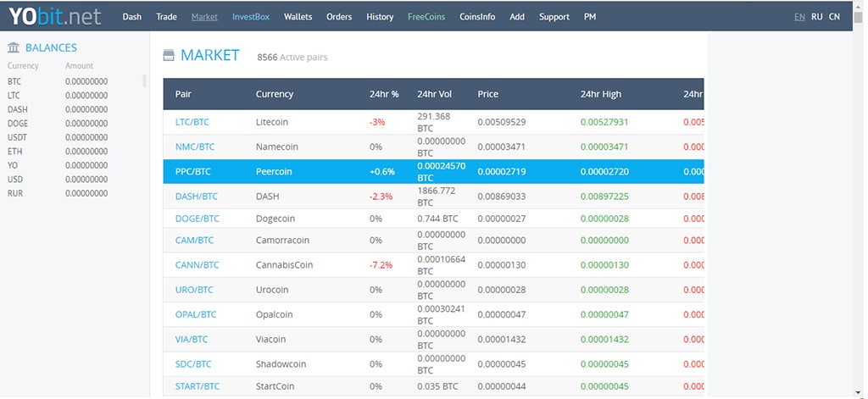The image size is (868, 399).
Task: Select USDT in the balances list
Action: [x=17, y=137]
